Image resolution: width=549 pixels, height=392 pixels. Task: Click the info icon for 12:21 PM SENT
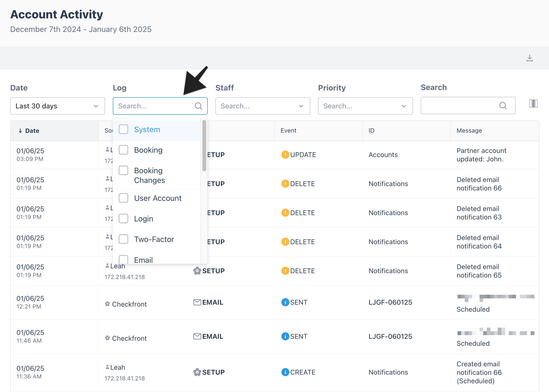click(285, 302)
